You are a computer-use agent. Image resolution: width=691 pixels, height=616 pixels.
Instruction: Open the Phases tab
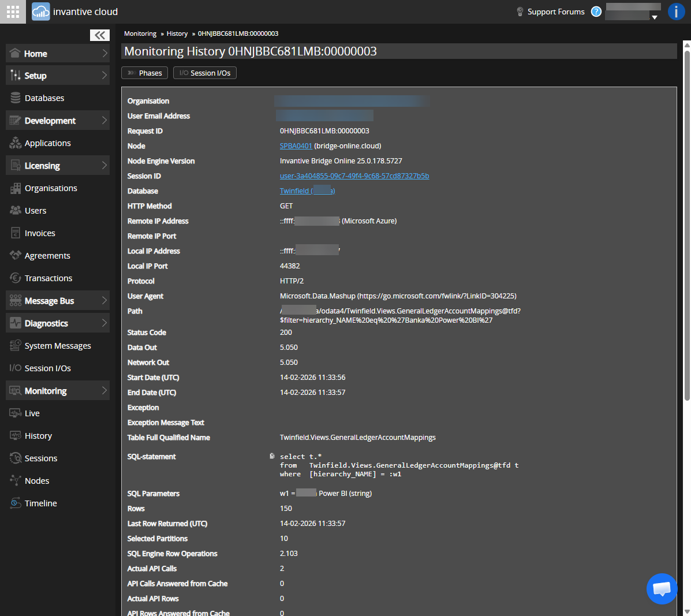(x=145, y=73)
